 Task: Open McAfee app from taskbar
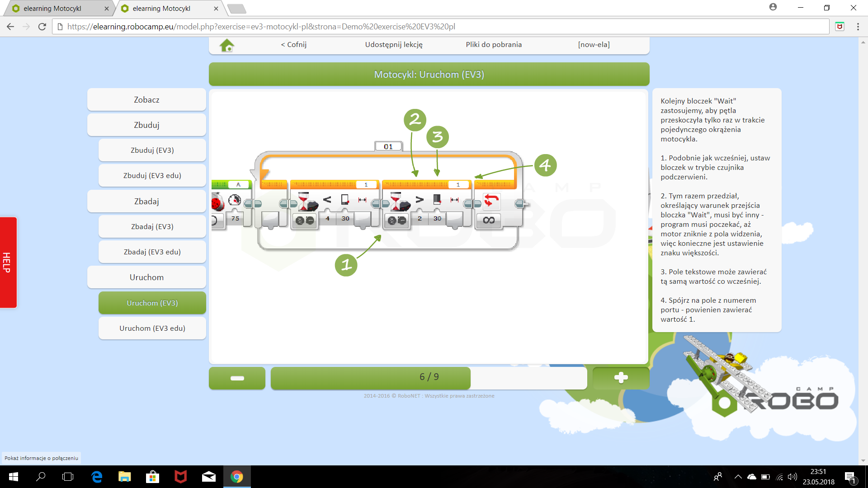(x=180, y=477)
